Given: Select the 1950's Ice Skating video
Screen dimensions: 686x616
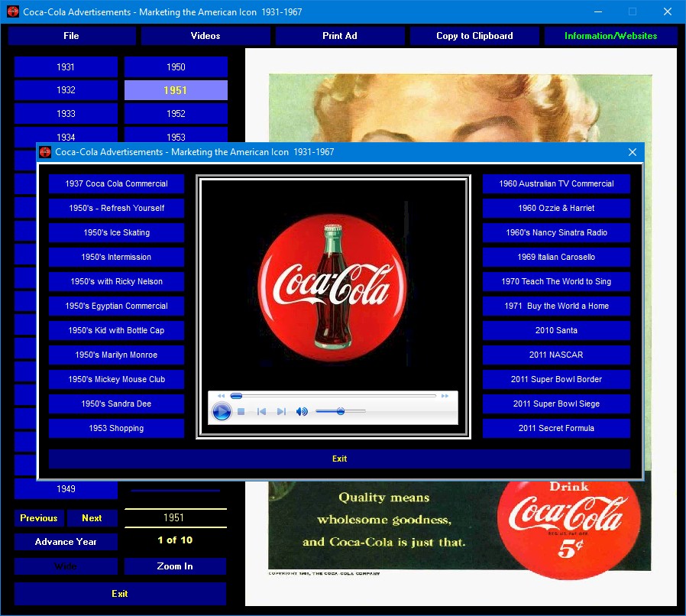Looking at the screenshot, I should point(116,233).
